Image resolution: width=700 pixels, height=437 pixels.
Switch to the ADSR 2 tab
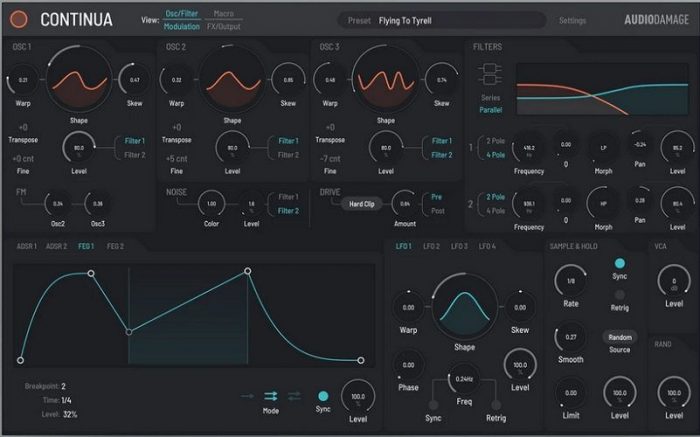[56, 246]
